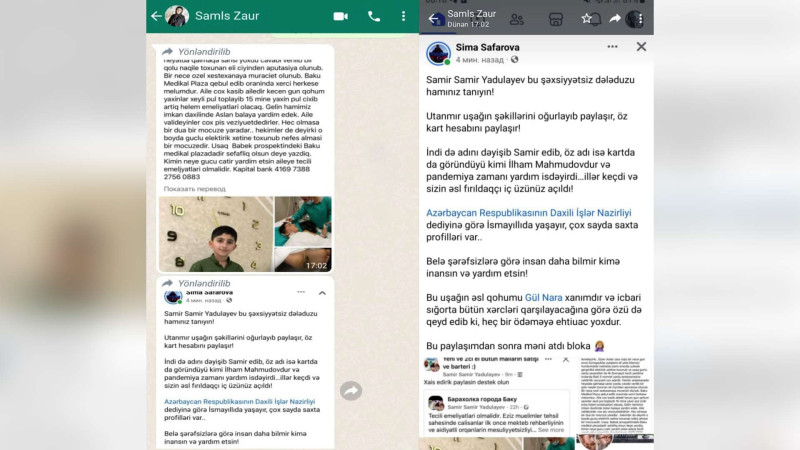The height and width of the screenshot is (450, 800).
Task: Open three-dots menu in the WhatsApp forwarded post screenshot
Action: tap(301, 292)
